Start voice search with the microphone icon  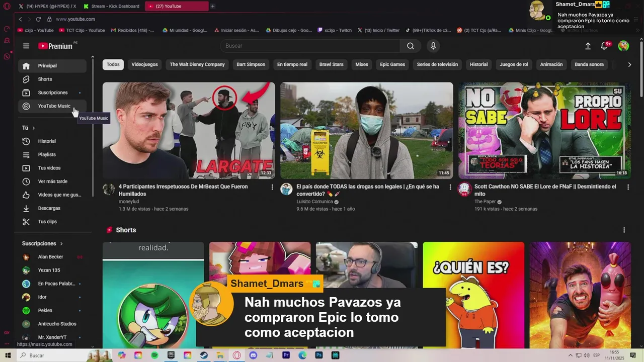click(433, 46)
